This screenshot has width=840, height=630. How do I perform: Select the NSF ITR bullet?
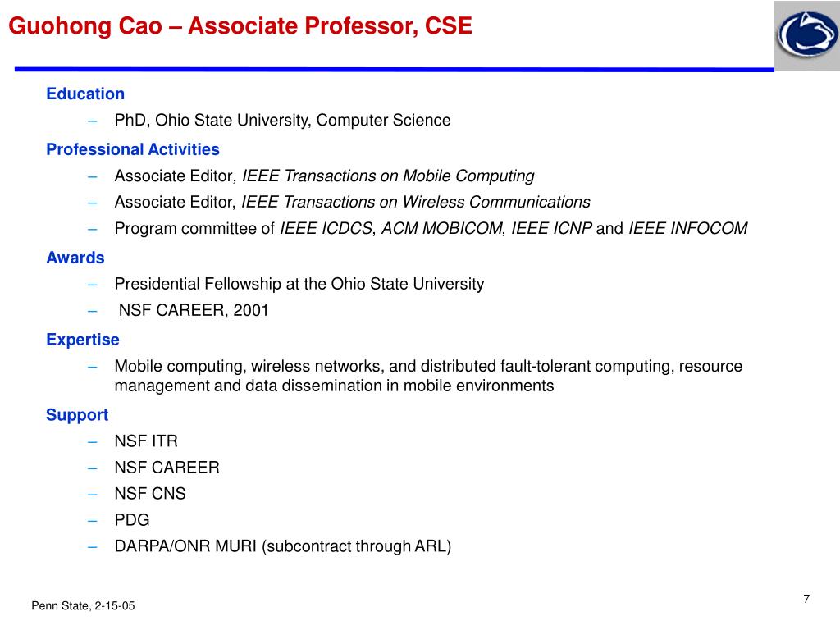point(146,441)
